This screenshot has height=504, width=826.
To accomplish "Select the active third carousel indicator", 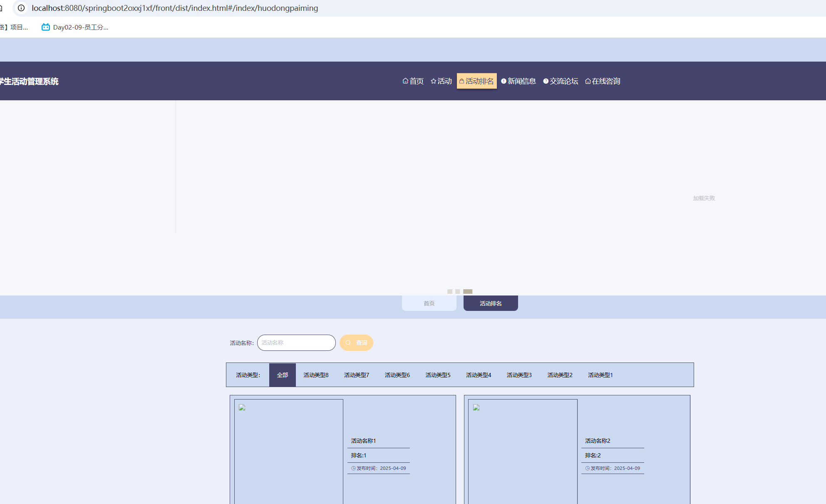I will [x=468, y=291].
